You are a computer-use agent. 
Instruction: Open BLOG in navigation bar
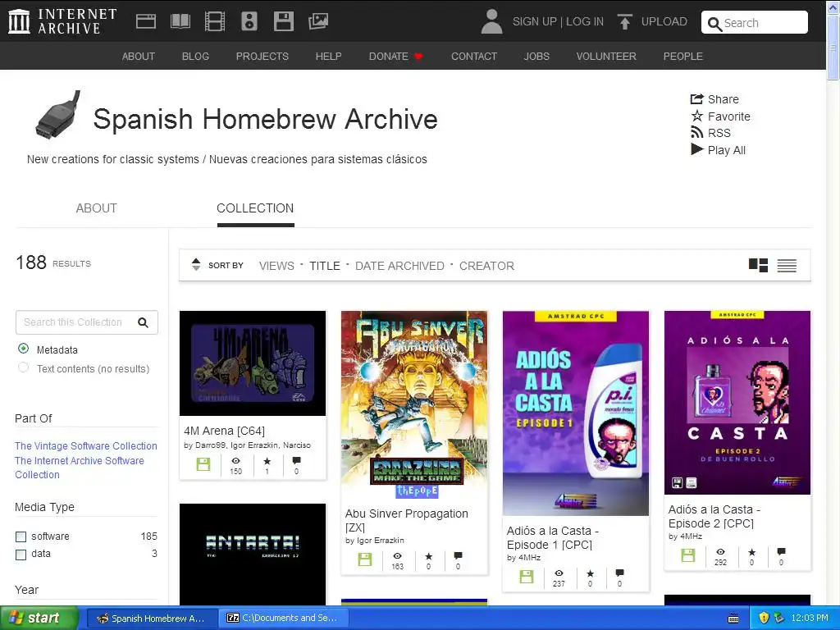point(195,57)
